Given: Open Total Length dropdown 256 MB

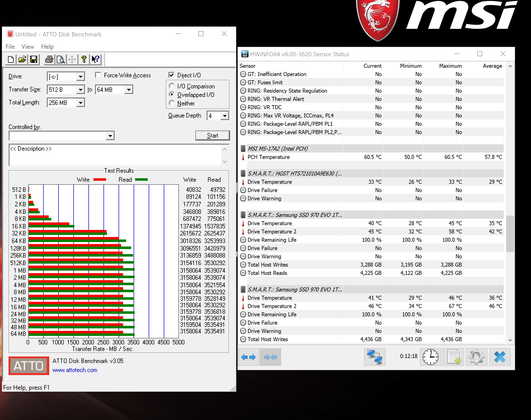Looking at the screenshot, I should 80,103.
